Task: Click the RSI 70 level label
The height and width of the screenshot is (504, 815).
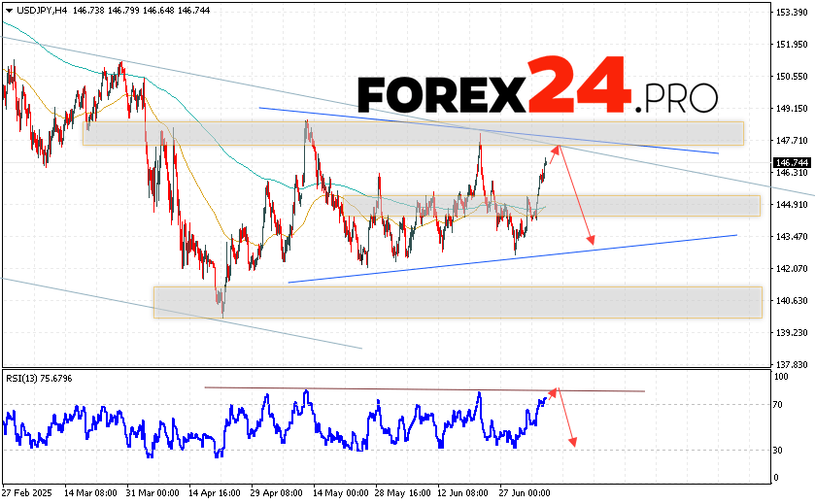Action: 780,403
